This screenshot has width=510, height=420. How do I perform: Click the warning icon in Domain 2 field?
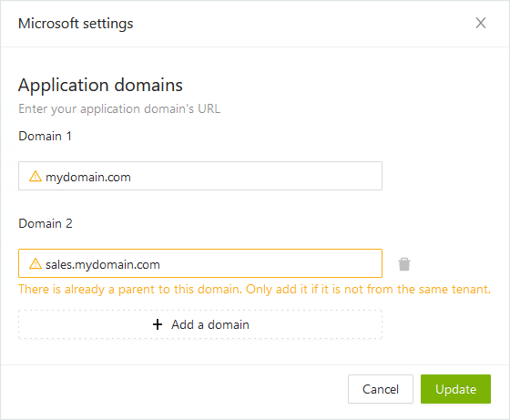[36, 264]
